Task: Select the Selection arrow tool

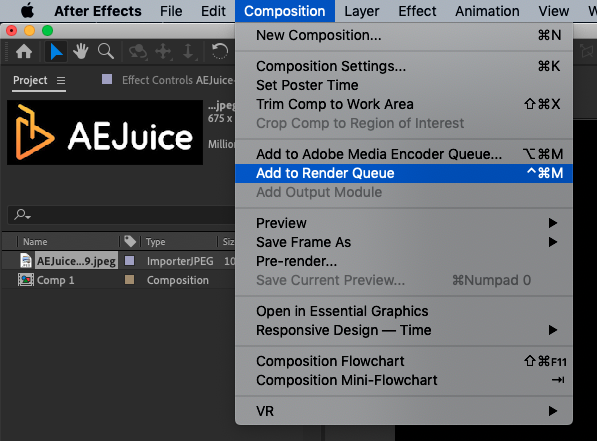Action: coord(56,52)
